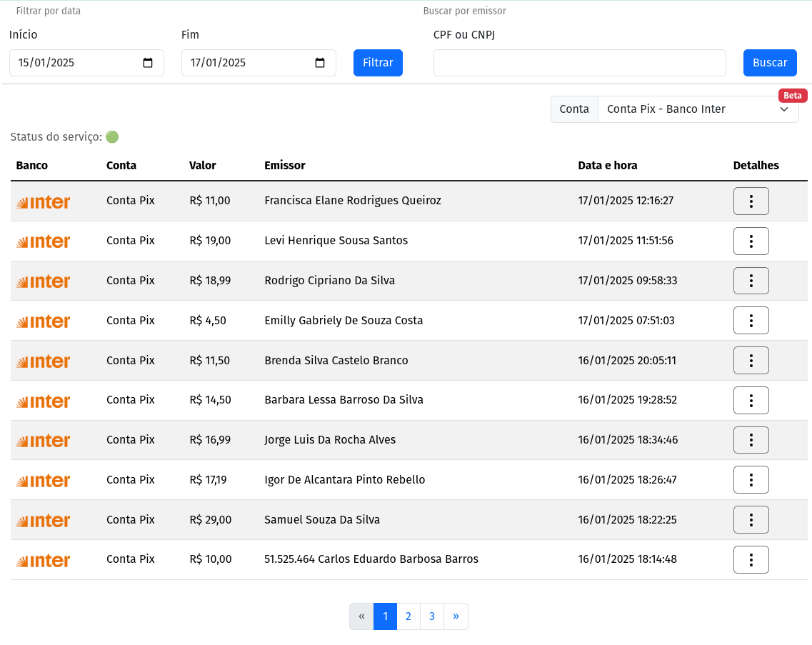Expand the Conta Pix - Banco Inter dropdown
Image resolution: width=812 pixels, height=645 pixels.
coord(698,109)
